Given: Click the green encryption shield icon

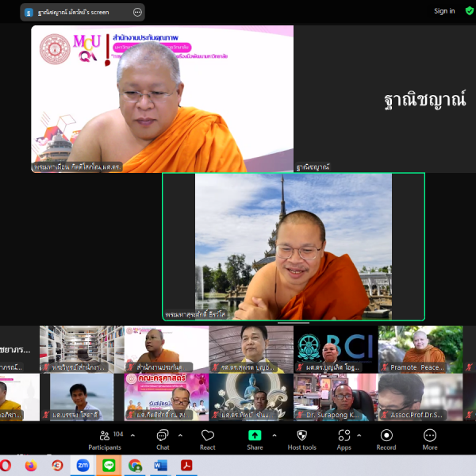Looking at the screenshot, I should tap(470, 11).
